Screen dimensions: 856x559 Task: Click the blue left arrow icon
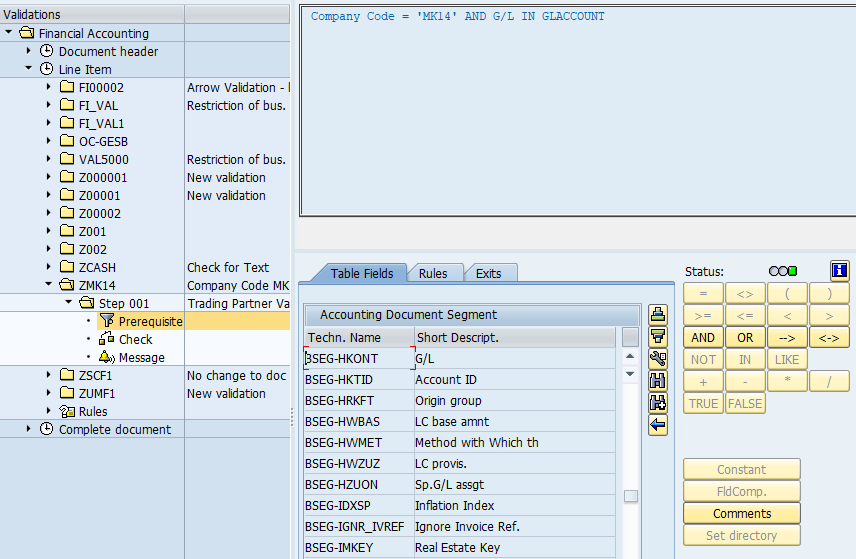click(x=658, y=425)
